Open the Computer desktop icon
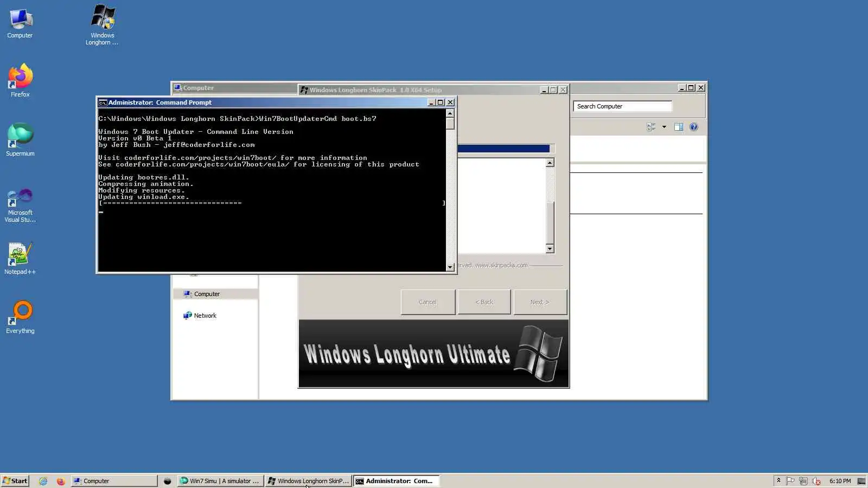This screenshot has height=488, width=868. click(x=20, y=24)
